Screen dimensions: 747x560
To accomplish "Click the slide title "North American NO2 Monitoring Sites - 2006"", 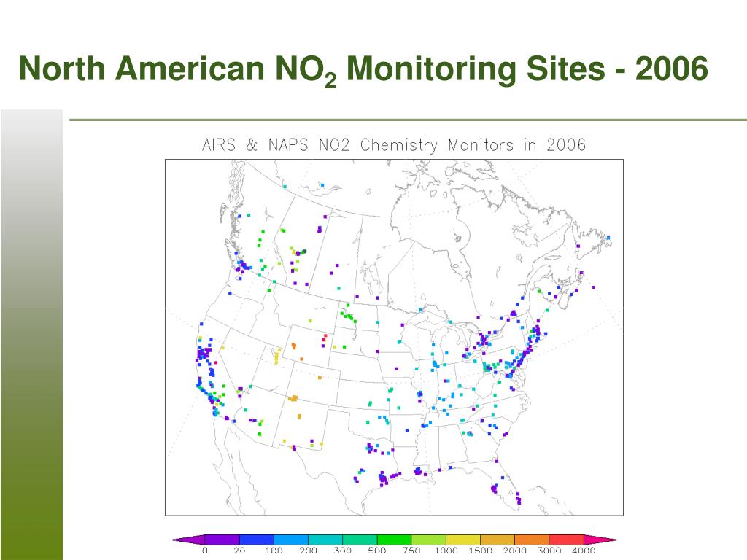I will 363,70.
